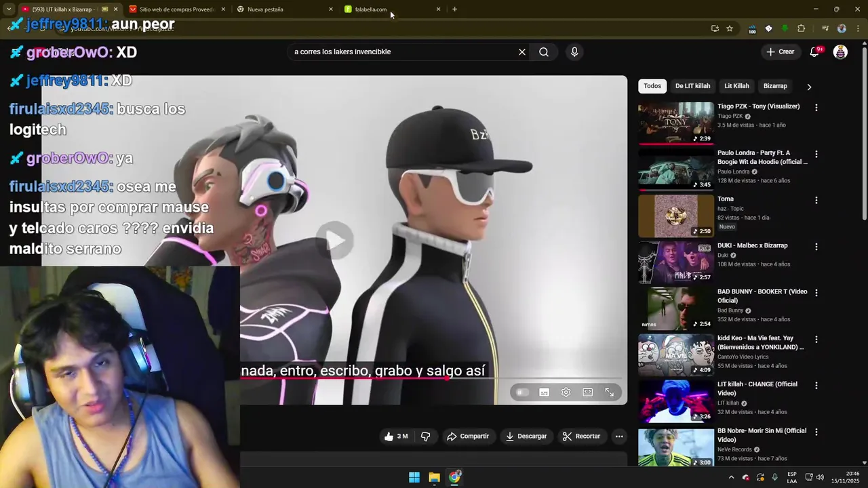Screen dimensions: 868x488
Task: Open the Toma video thumbnail
Action: point(675,216)
